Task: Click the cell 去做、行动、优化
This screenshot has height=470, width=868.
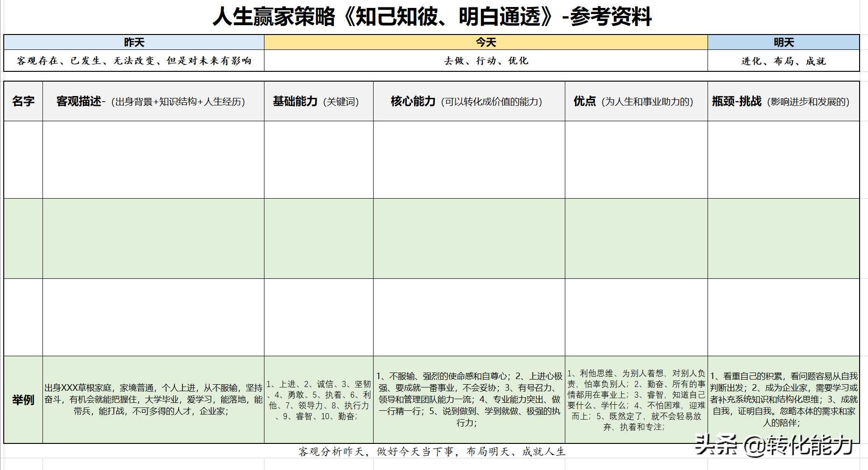Action: (x=486, y=61)
